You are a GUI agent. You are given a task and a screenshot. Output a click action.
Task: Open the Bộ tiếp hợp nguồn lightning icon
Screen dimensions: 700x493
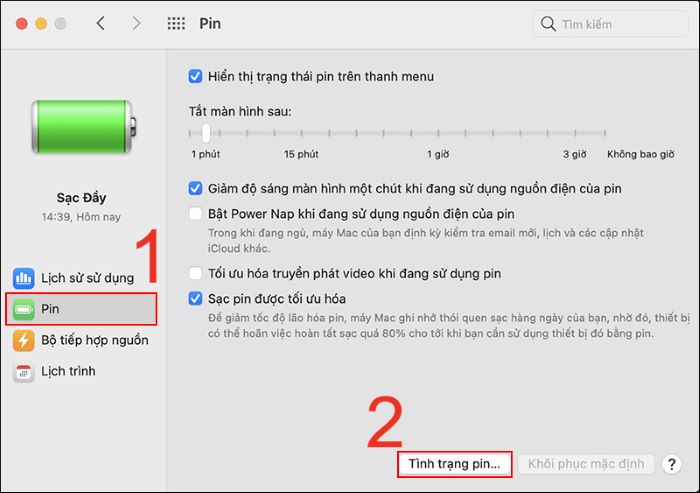[x=23, y=340]
